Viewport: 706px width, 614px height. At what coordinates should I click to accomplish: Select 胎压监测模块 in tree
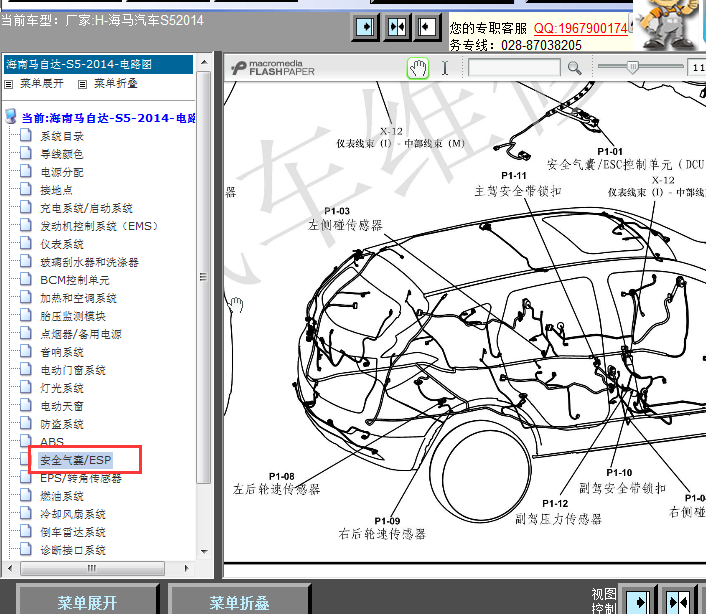(73, 316)
